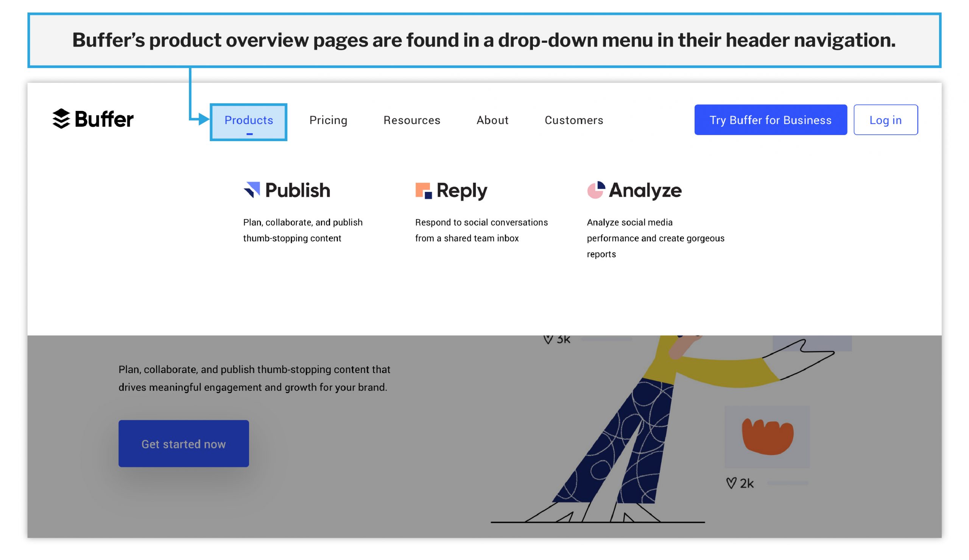Select the Pricing navigation tab

[328, 120]
